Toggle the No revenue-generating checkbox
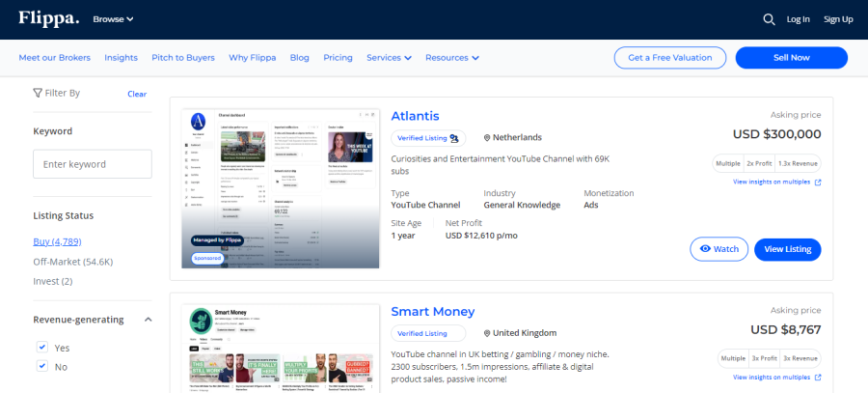 click(x=42, y=366)
